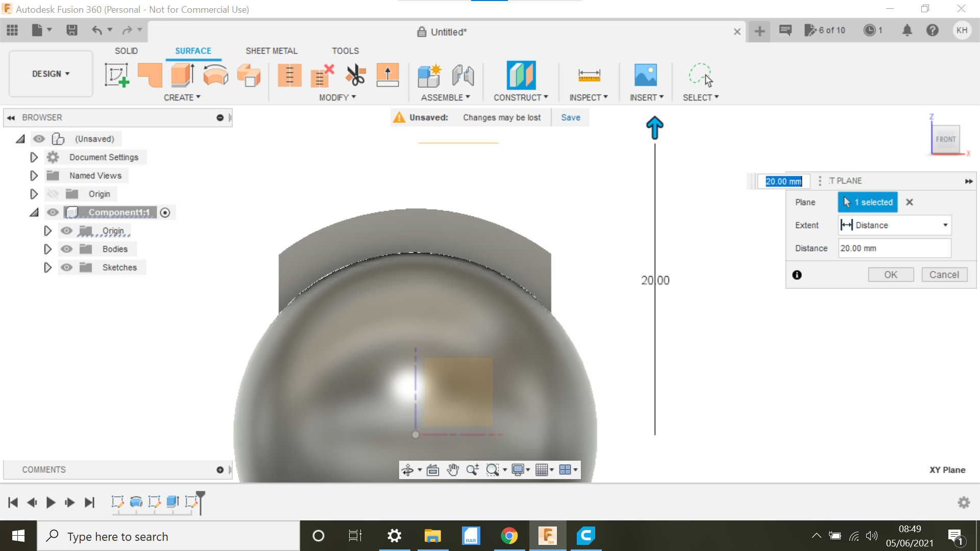Expand Named Views node
The image size is (980, 551).
[34, 176]
